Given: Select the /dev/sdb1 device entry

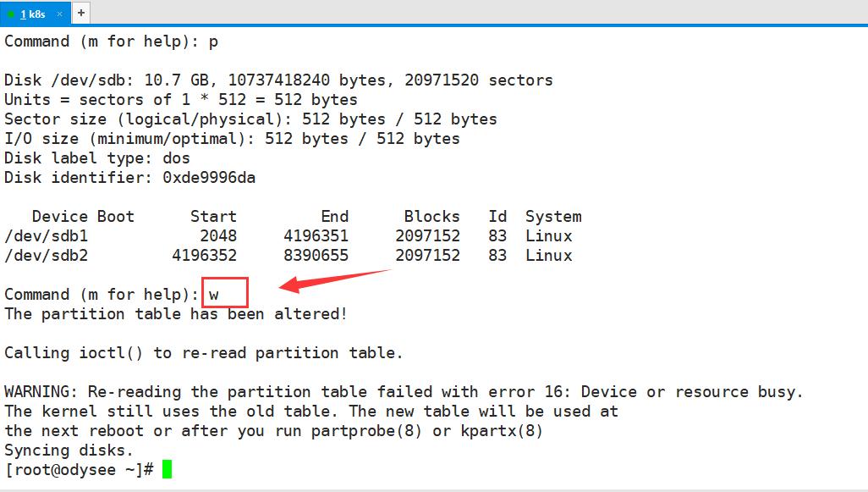Looking at the screenshot, I should point(46,235).
